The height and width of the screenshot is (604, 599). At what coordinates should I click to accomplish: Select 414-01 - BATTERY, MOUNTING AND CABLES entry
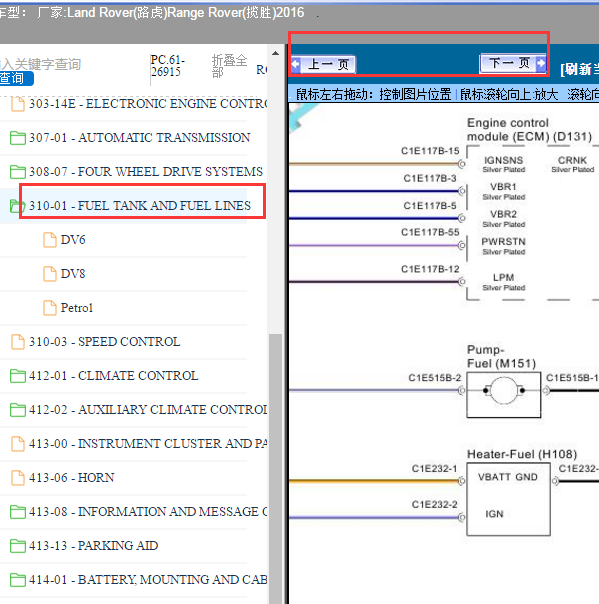tap(148, 579)
